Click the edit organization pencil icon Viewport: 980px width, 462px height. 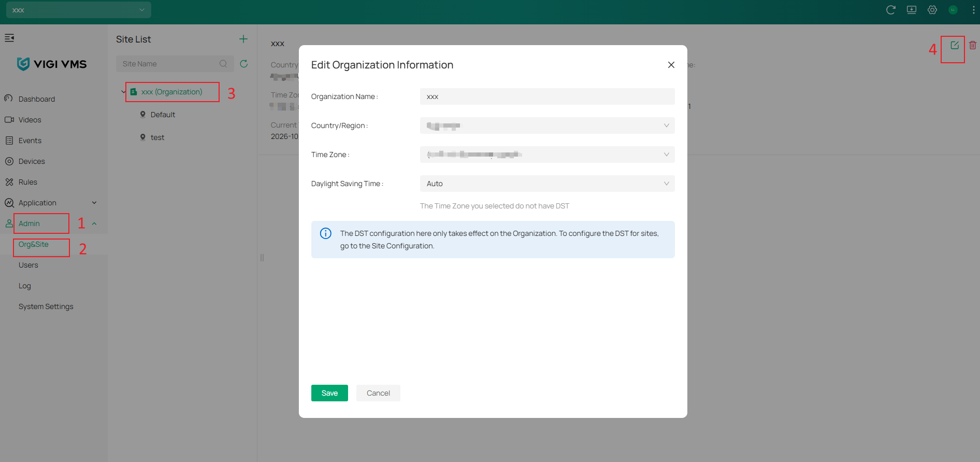pyautogui.click(x=955, y=45)
